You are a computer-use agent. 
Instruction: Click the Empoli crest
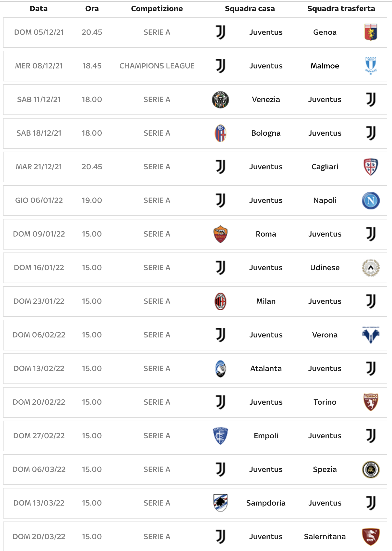point(220,436)
